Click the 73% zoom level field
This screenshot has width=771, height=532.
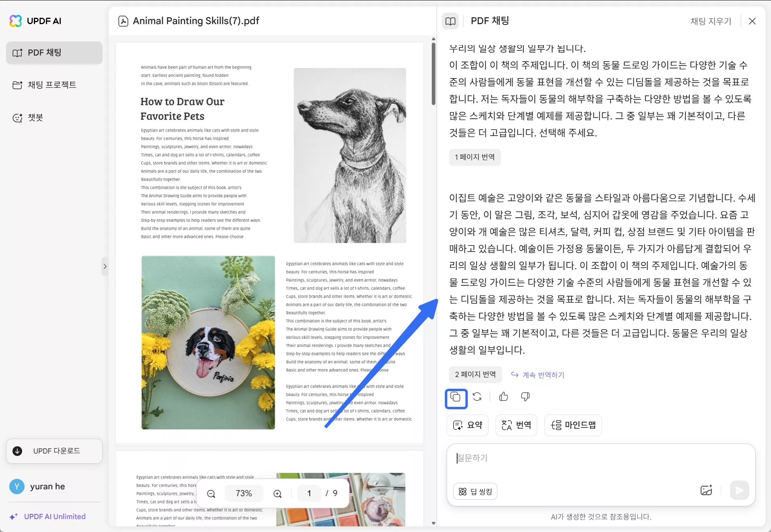[244, 493]
